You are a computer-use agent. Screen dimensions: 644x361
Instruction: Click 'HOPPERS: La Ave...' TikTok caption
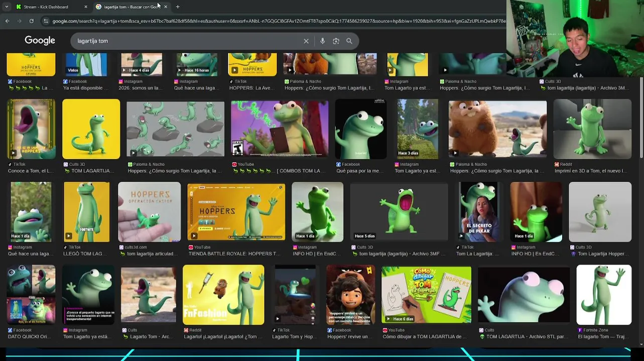click(252, 88)
